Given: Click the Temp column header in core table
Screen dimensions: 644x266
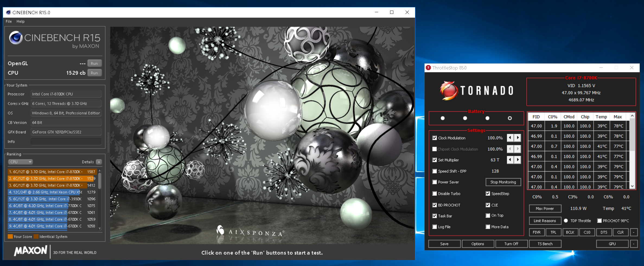Looking at the screenshot, I should click(x=601, y=117).
